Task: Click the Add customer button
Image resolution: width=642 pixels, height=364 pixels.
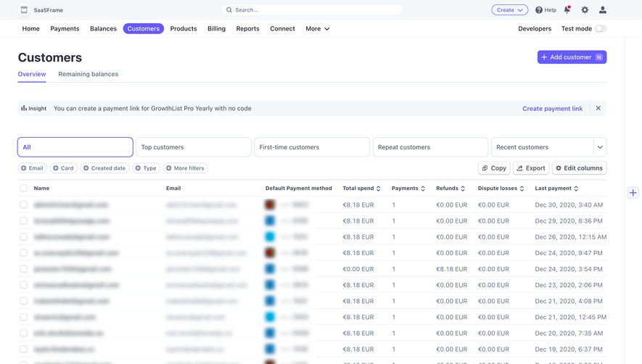Action: tap(572, 57)
